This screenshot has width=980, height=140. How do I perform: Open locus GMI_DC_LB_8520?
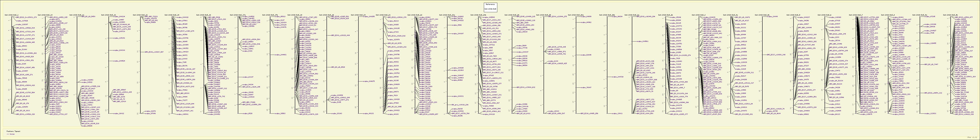(337, 67)
